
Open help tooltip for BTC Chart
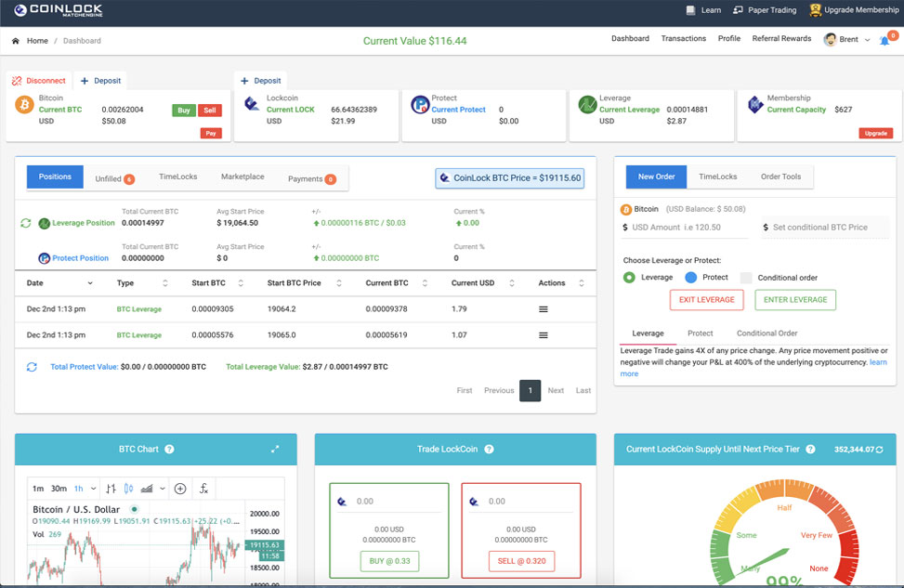pyautogui.click(x=169, y=449)
